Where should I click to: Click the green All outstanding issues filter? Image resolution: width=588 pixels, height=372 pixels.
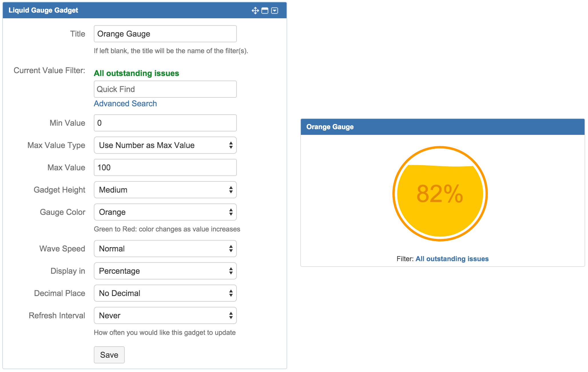[136, 73]
